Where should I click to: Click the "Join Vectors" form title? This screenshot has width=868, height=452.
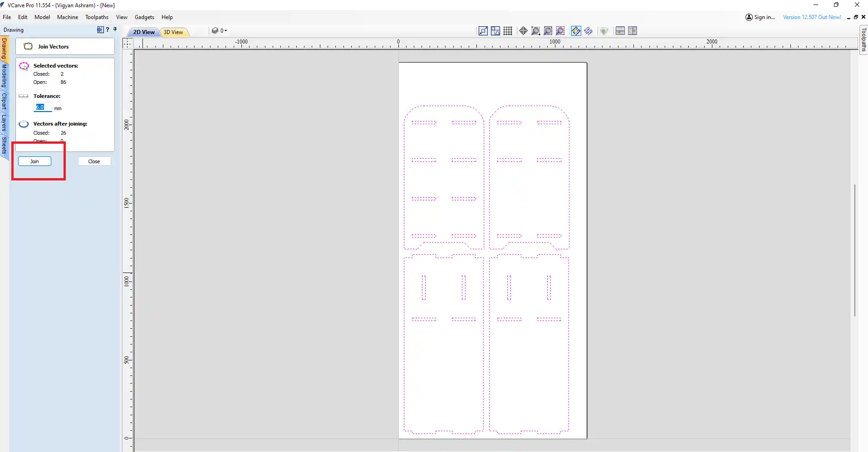point(54,47)
